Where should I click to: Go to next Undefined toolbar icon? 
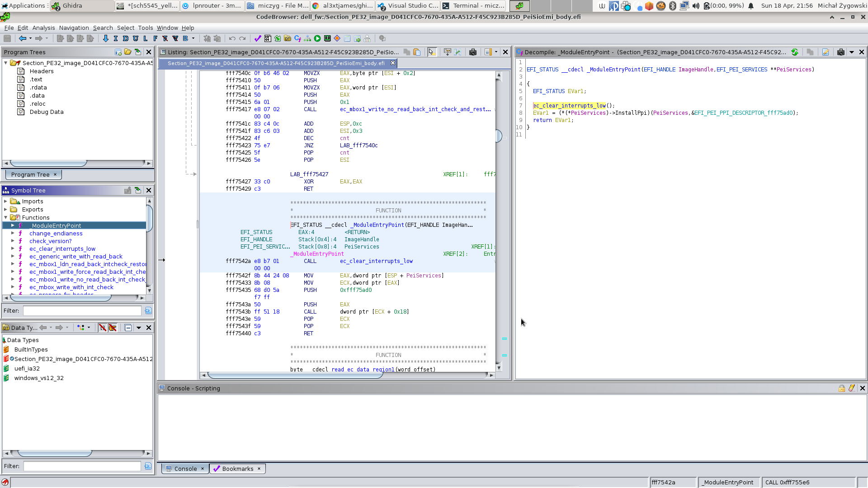(x=136, y=38)
